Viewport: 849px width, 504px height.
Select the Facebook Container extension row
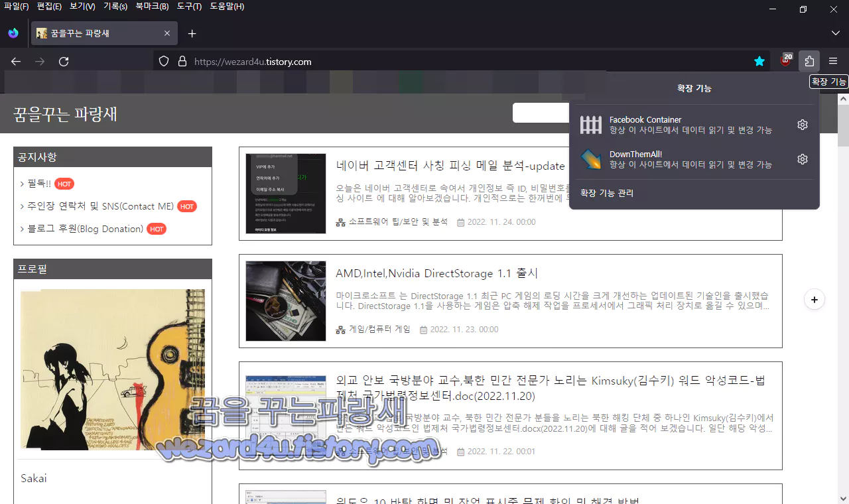(x=694, y=125)
